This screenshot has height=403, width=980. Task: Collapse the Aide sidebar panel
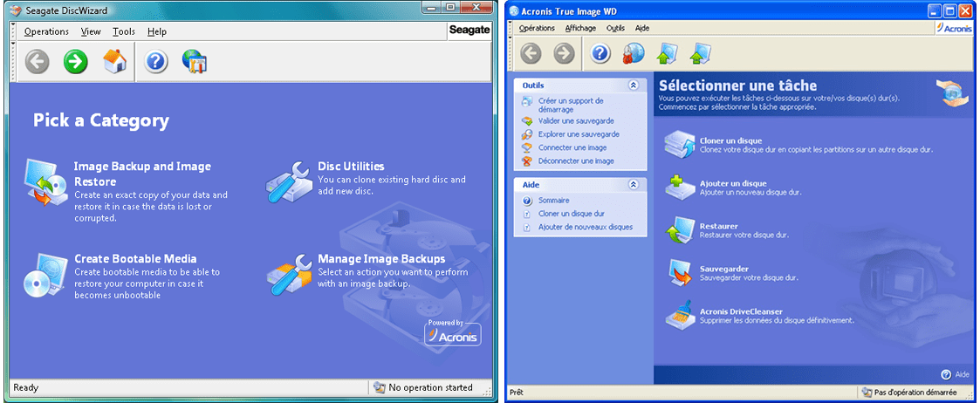(x=634, y=185)
